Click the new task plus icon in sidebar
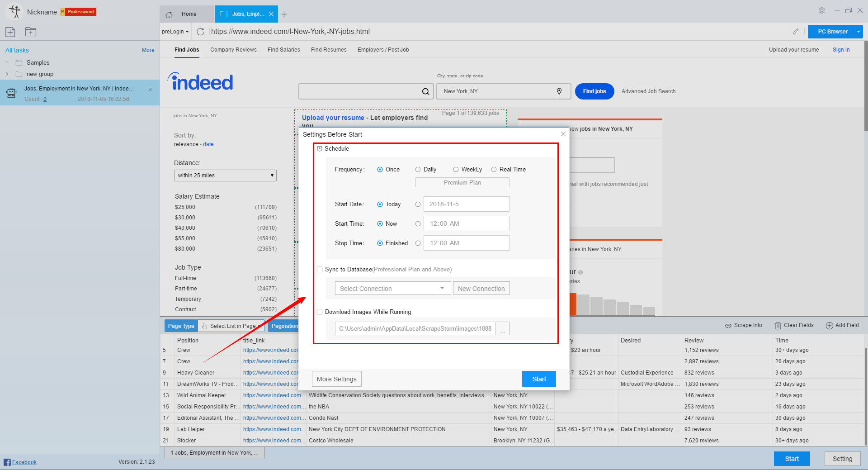The width and height of the screenshot is (868, 470). 10,32
